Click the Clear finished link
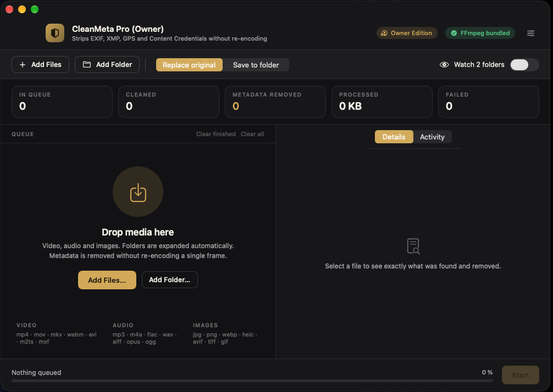Screen dimensions: 553x392 (x=216, y=134)
